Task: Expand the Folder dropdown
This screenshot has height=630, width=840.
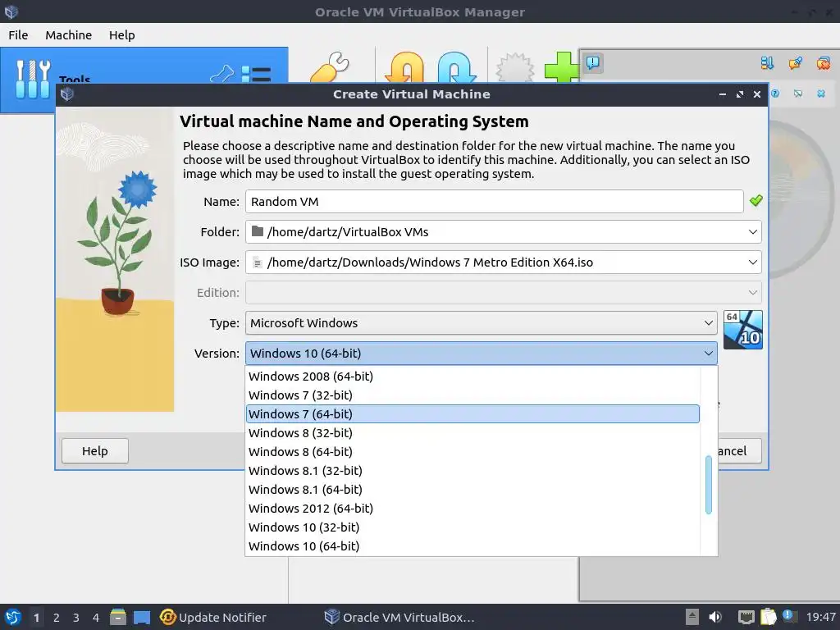Action: [x=753, y=232]
